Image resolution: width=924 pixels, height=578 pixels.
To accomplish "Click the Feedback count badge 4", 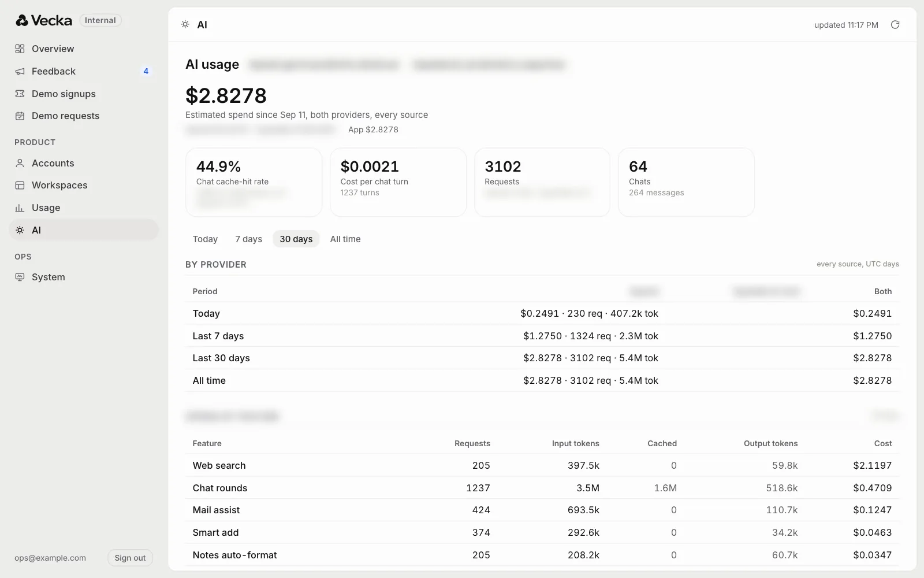I will click(146, 71).
